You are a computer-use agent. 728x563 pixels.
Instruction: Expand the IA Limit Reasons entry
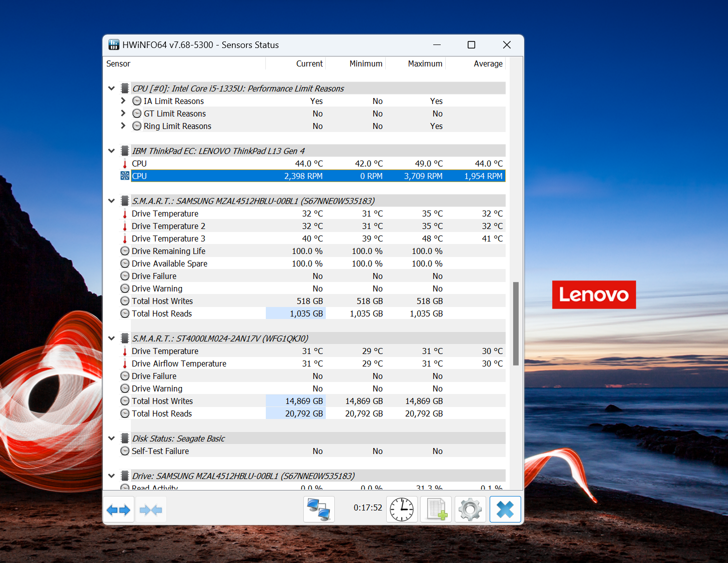pyautogui.click(x=123, y=100)
